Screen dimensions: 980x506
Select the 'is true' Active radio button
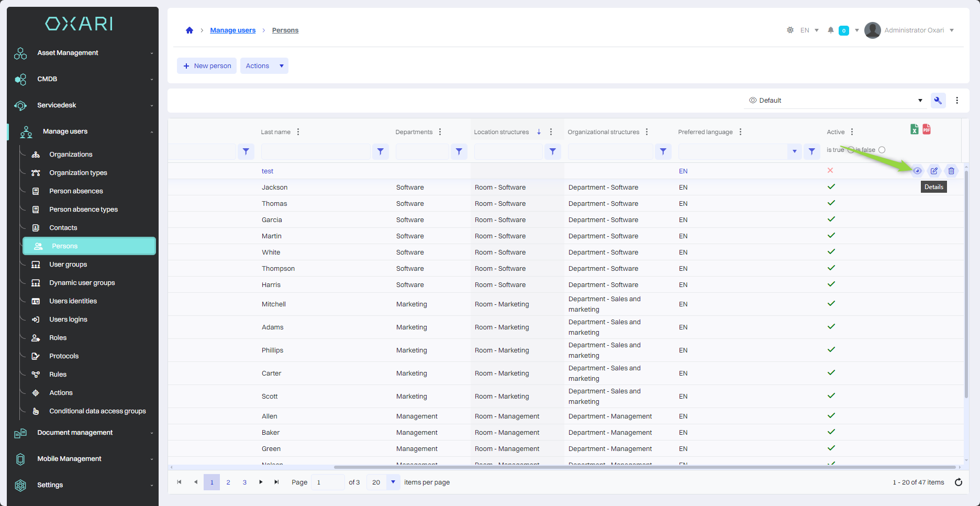pyautogui.click(x=851, y=150)
